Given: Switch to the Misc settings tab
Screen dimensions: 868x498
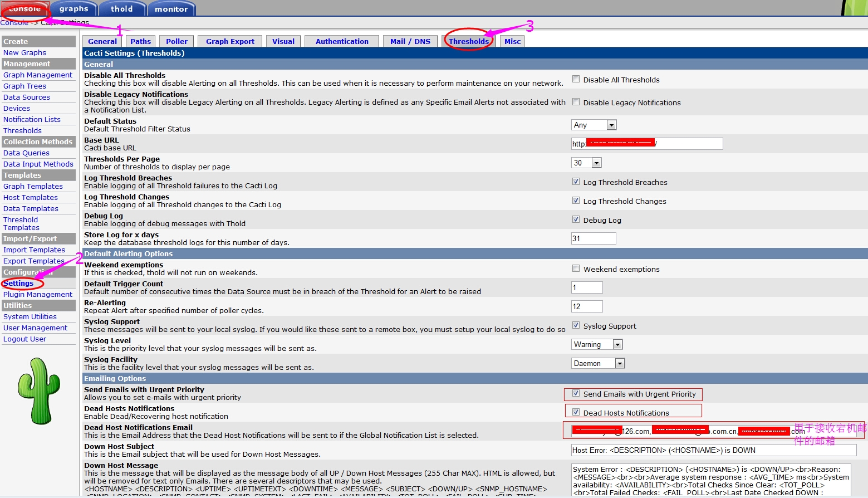Looking at the screenshot, I should [513, 41].
